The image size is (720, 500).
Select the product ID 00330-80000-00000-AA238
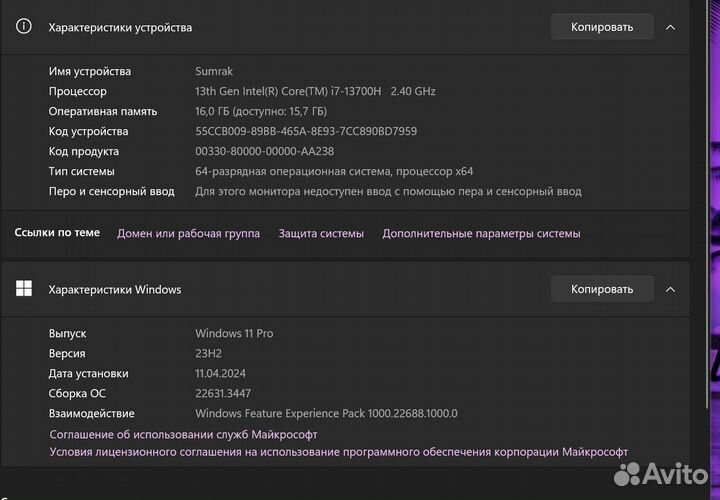(x=264, y=151)
